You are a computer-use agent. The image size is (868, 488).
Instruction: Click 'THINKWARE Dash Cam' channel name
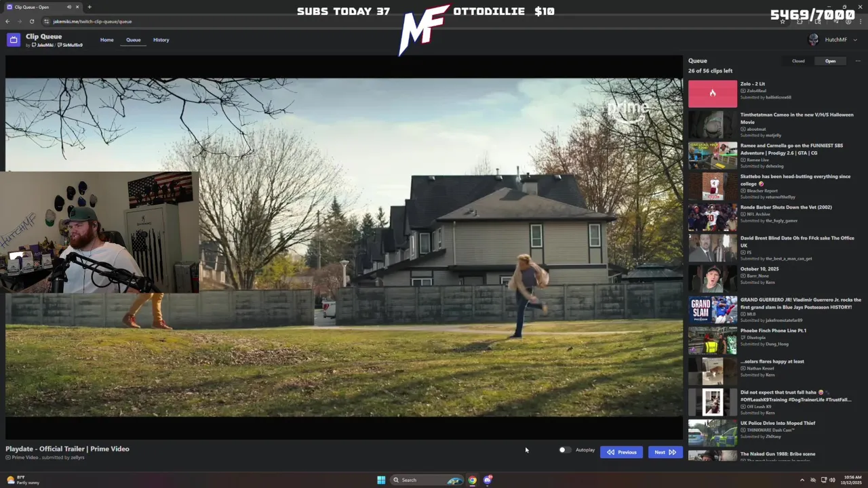[x=770, y=430]
